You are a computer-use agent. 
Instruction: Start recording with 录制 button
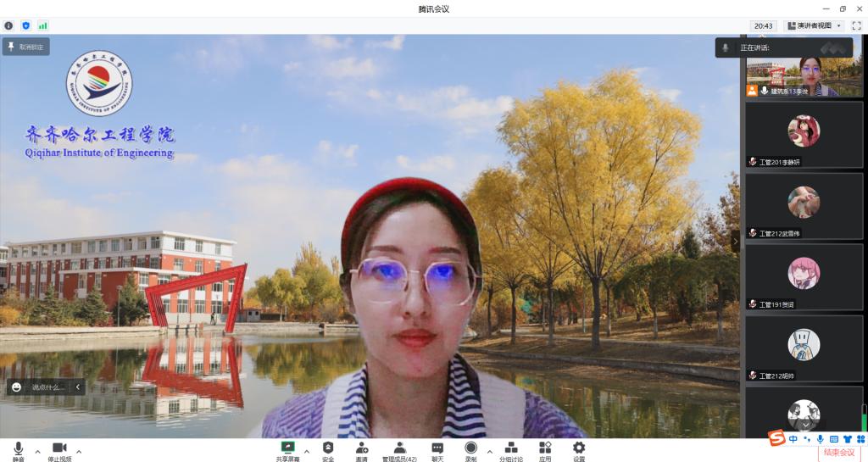470,449
